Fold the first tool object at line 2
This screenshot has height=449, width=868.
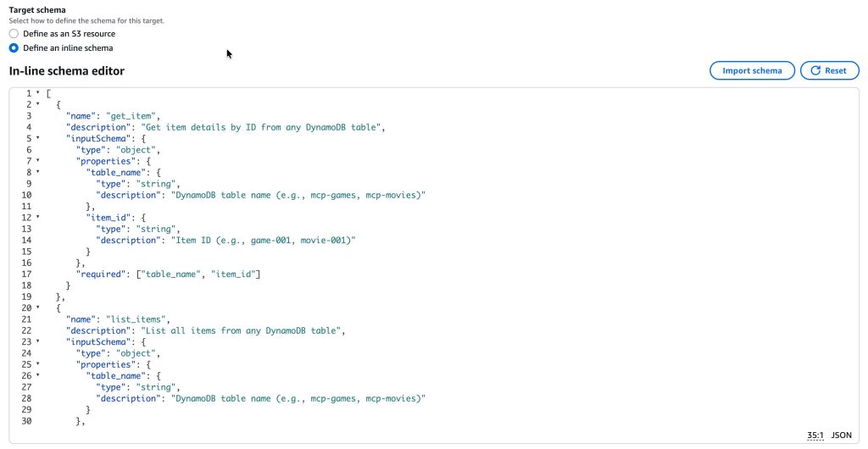tap(37, 104)
